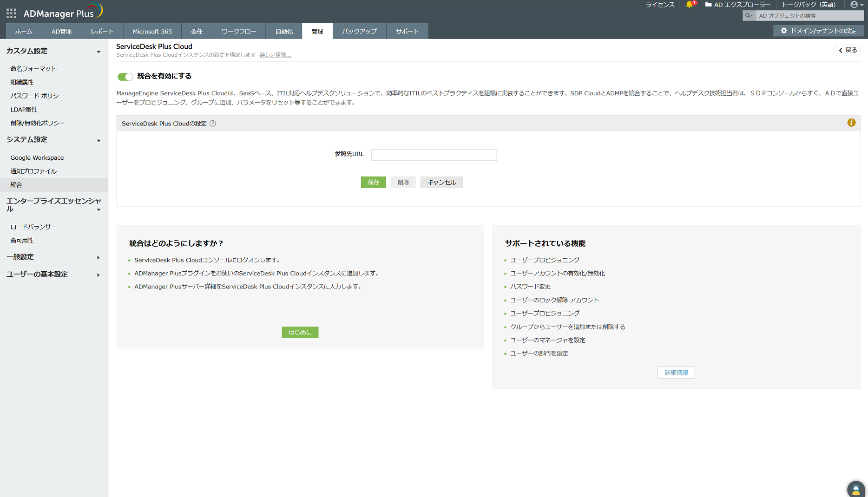Open the レポート tab

coord(102,31)
